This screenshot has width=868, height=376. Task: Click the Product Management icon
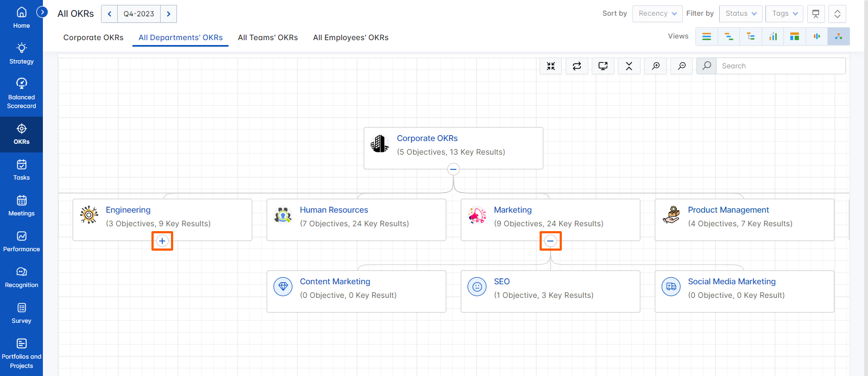671,215
